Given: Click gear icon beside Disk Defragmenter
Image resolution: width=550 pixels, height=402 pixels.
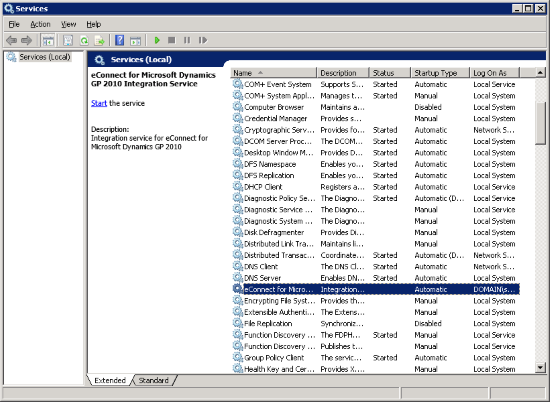Looking at the screenshot, I should tap(238, 232).
